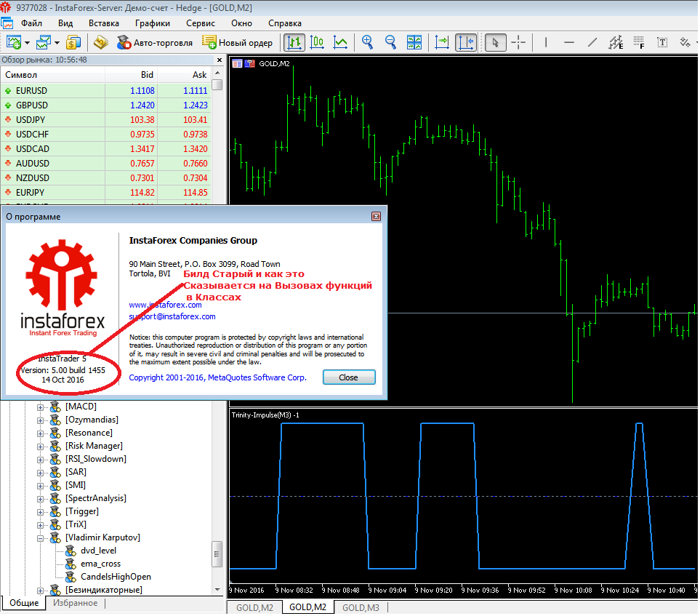Enable chart auto scroll
This screenshot has width=700, height=616.
point(441,42)
